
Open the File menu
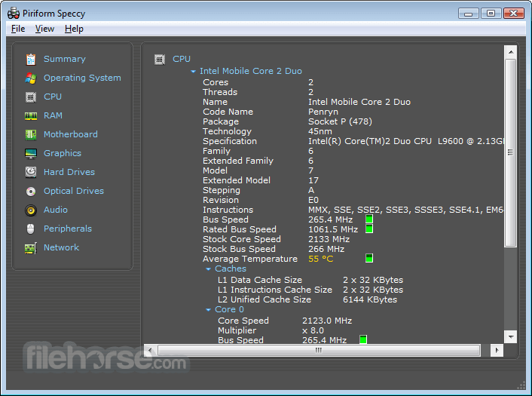(x=18, y=29)
